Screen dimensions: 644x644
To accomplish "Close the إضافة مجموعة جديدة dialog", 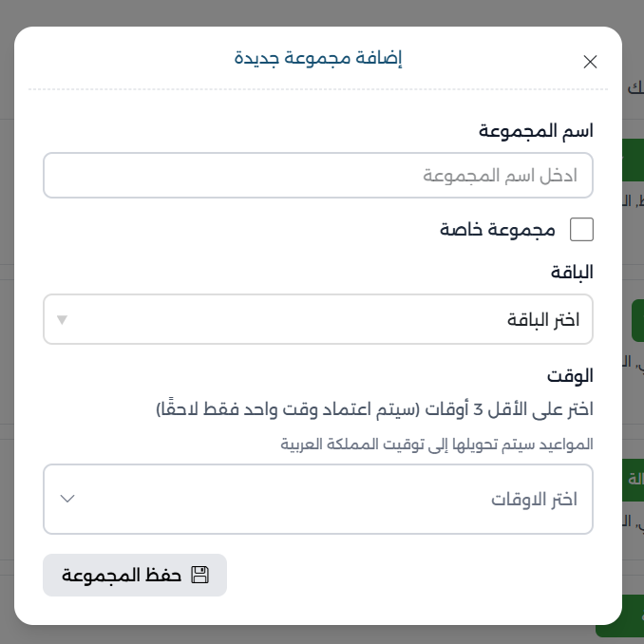I will click(x=590, y=62).
